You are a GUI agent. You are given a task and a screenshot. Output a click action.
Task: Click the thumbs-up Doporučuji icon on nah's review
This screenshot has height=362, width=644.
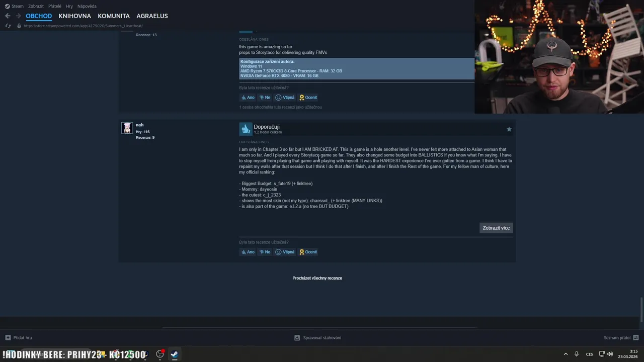246,129
